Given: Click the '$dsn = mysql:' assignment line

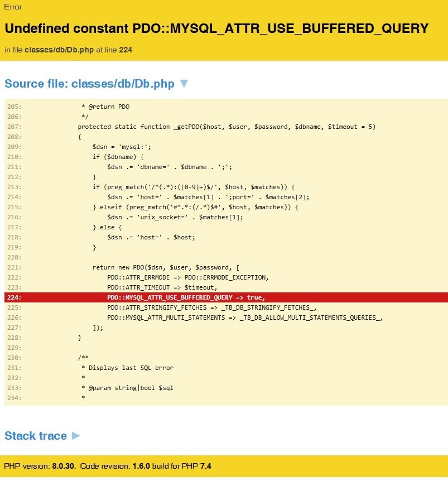Looking at the screenshot, I should coord(122,147).
